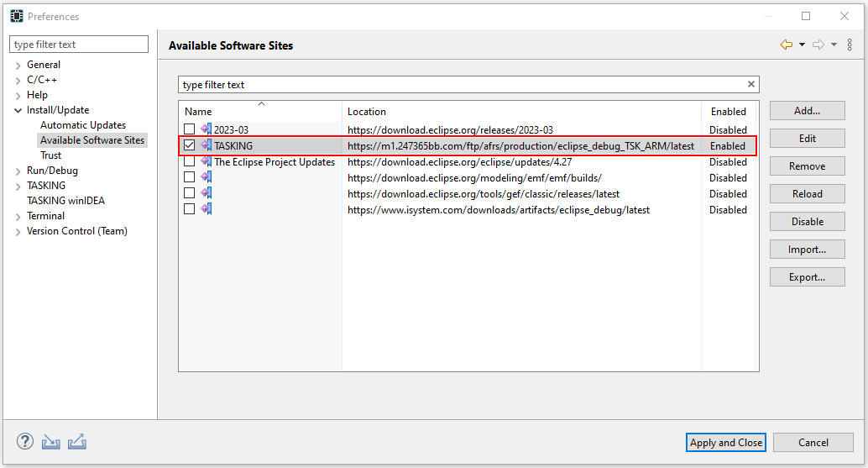
Task: Click the Disable button
Action: pos(807,222)
